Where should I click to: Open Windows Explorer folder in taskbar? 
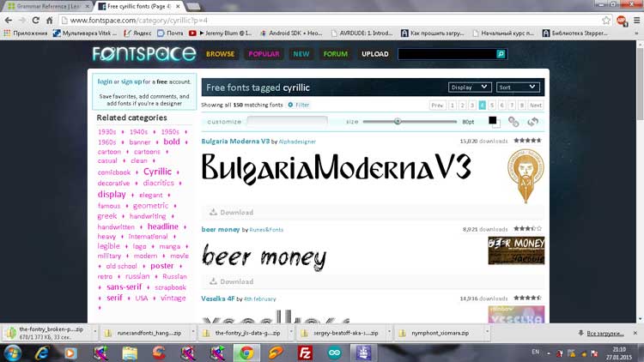(130, 353)
